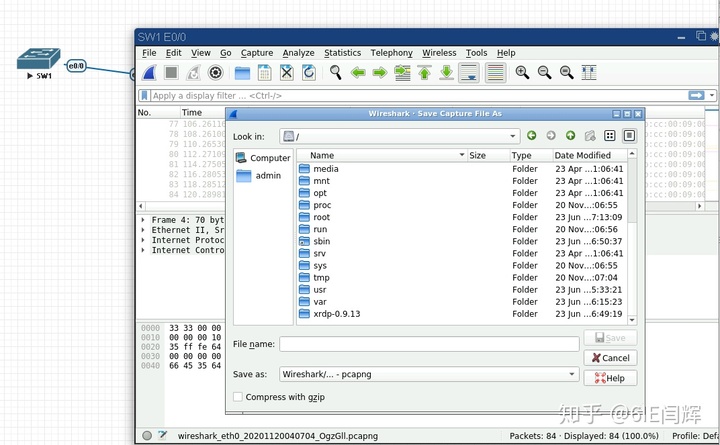Save capture file toolbar icon

(264, 73)
